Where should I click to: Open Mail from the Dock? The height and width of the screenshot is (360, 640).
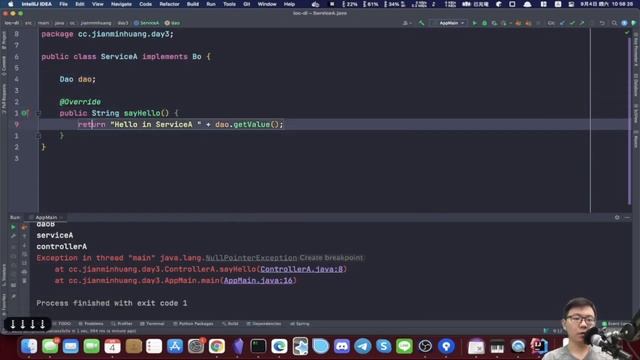[71, 347]
